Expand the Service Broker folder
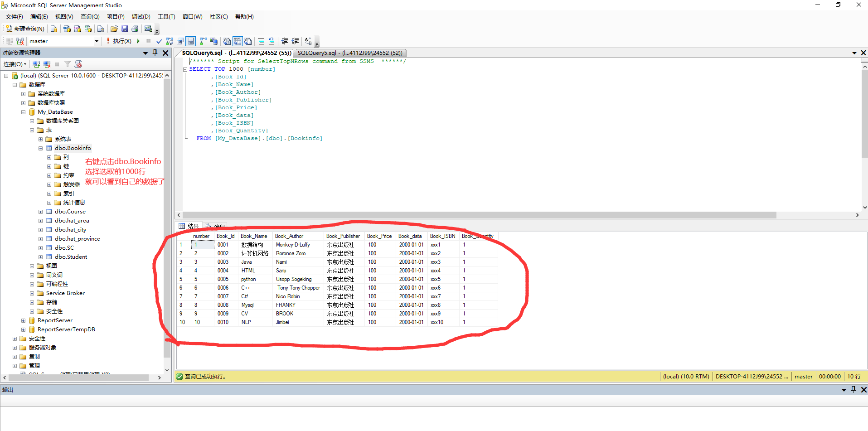The image size is (868, 431). [x=32, y=293]
